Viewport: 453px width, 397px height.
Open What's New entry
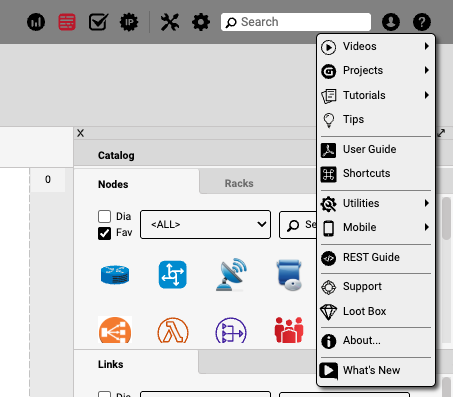(376, 370)
